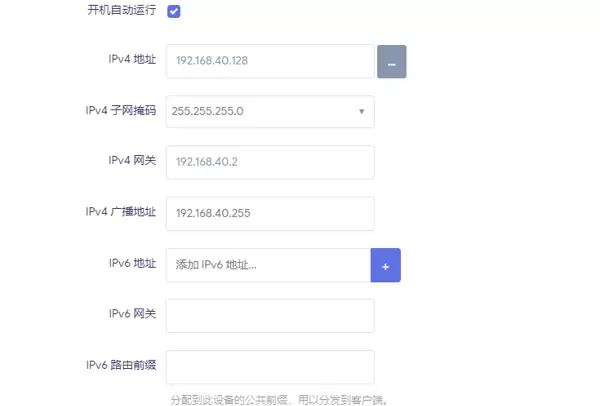The height and width of the screenshot is (406, 600).
Task: Click the 开机自动运行 label text
Action: pos(122,11)
